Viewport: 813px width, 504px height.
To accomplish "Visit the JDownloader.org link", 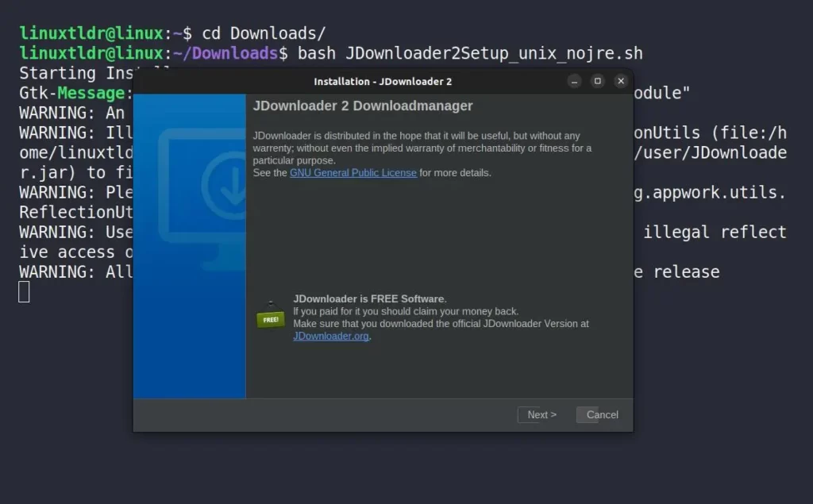I will tap(331, 336).
